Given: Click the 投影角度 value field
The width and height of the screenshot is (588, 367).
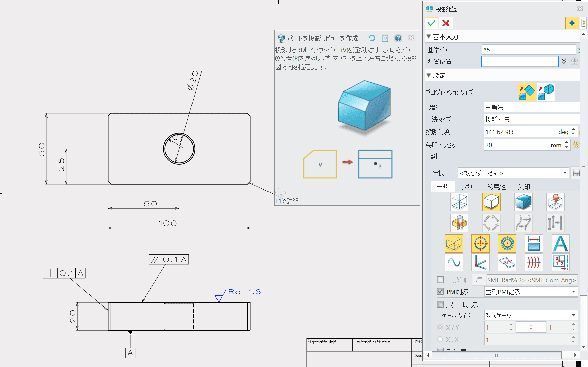Looking at the screenshot, I should pyautogui.click(x=527, y=132).
